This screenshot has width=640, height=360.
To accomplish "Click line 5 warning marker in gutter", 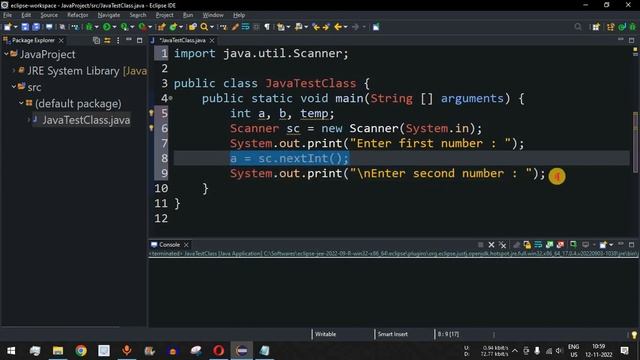I will pos(151,113).
